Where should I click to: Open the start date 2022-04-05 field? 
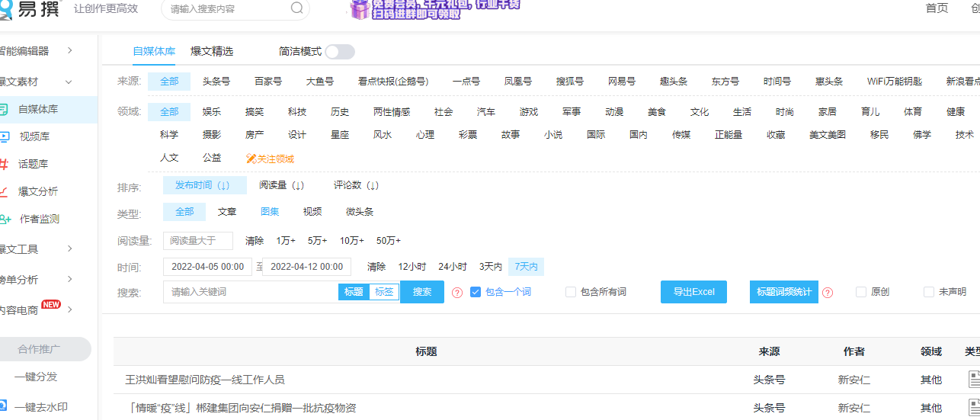point(207,267)
